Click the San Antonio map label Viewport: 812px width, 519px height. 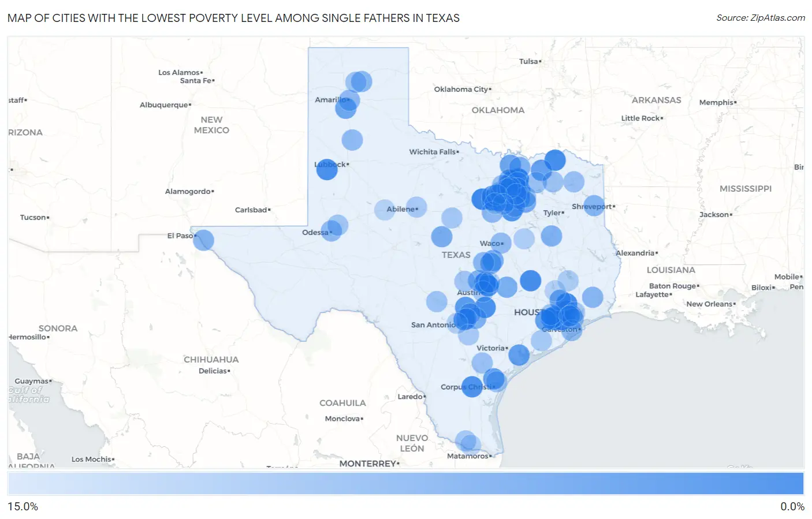tap(433, 325)
